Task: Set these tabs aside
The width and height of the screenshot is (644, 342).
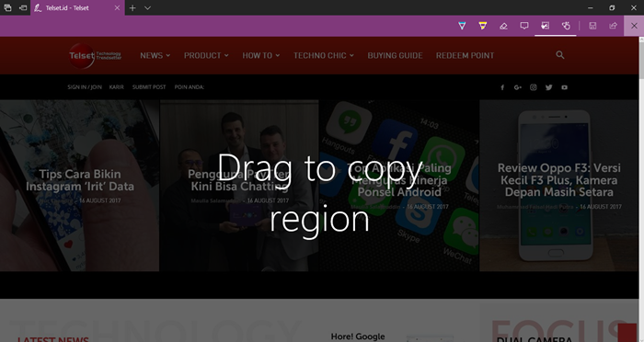Action: tap(23, 7)
